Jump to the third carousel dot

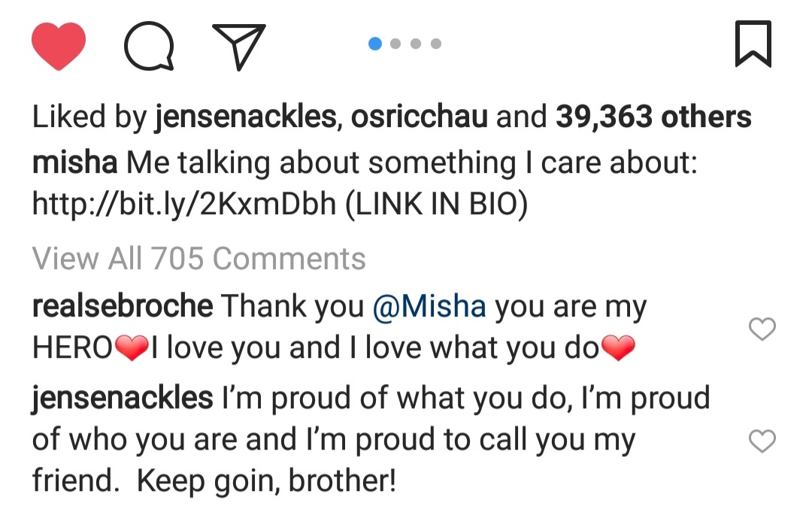click(416, 44)
